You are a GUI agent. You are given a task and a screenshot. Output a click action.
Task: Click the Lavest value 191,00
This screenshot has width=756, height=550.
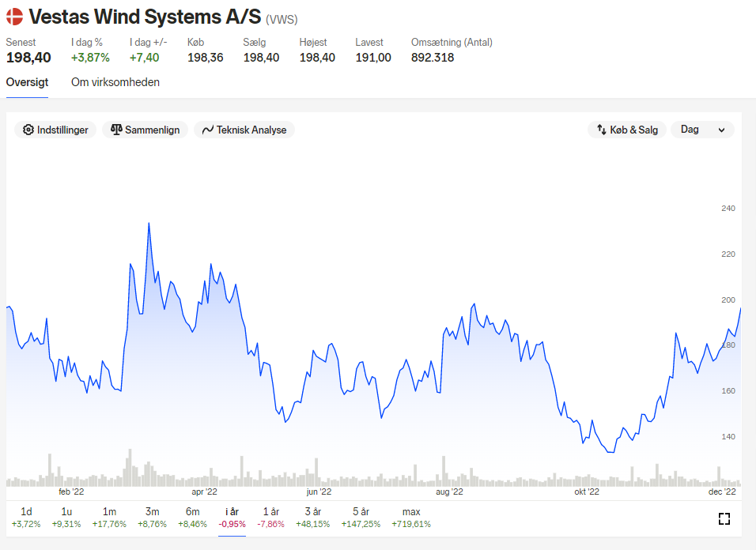(x=373, y=58)
